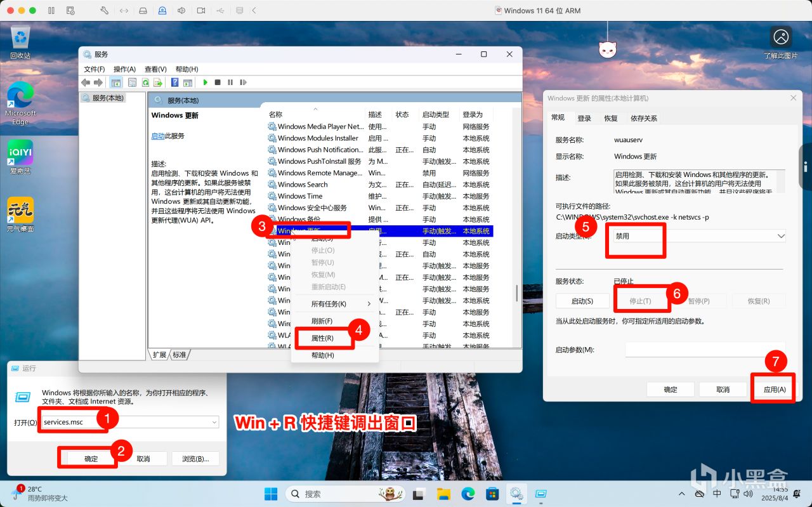This screenshot has height=507, width=812.
Task: Open the Recycle Bin desktop icon
Action: pos(20,42)
